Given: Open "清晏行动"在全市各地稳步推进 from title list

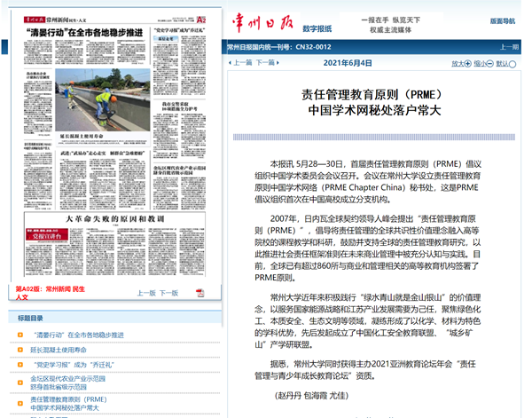Looking at the screenshot, I should click(78, 335).
